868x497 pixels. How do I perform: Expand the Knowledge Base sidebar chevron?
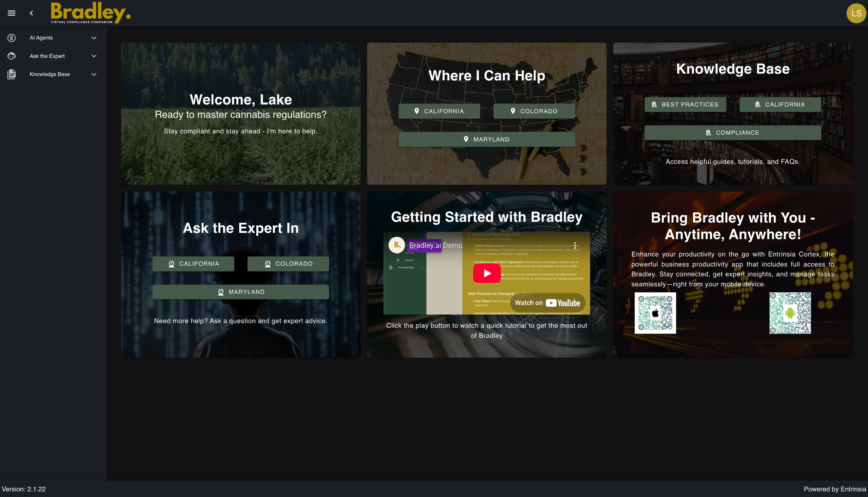point(94,74)
